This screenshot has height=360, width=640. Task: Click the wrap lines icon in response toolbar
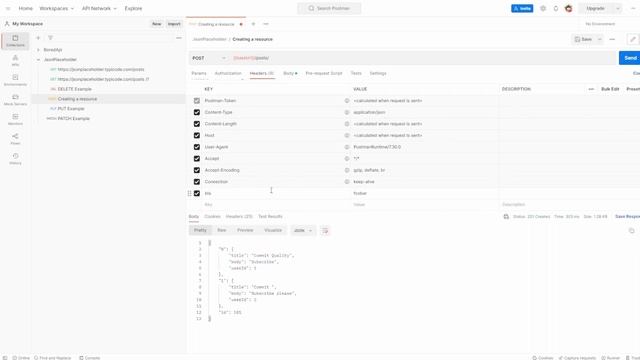pyautogui.click(x=325, y=231)
